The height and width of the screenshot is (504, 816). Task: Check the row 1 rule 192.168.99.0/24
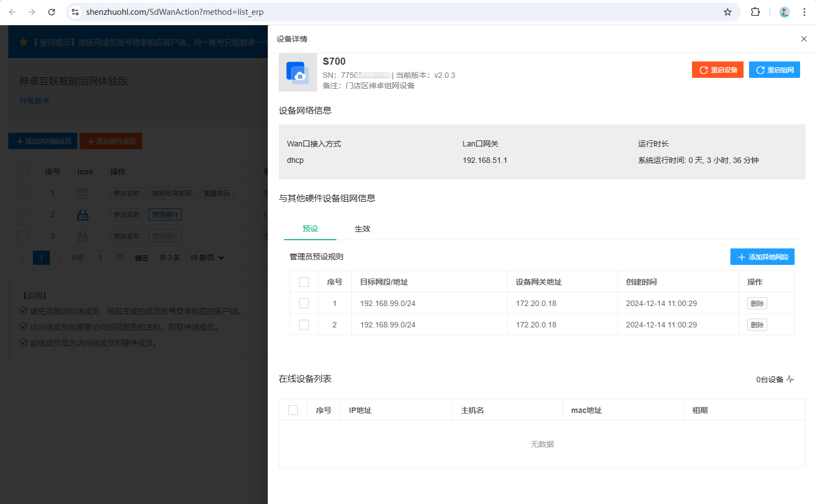(304, 303)
